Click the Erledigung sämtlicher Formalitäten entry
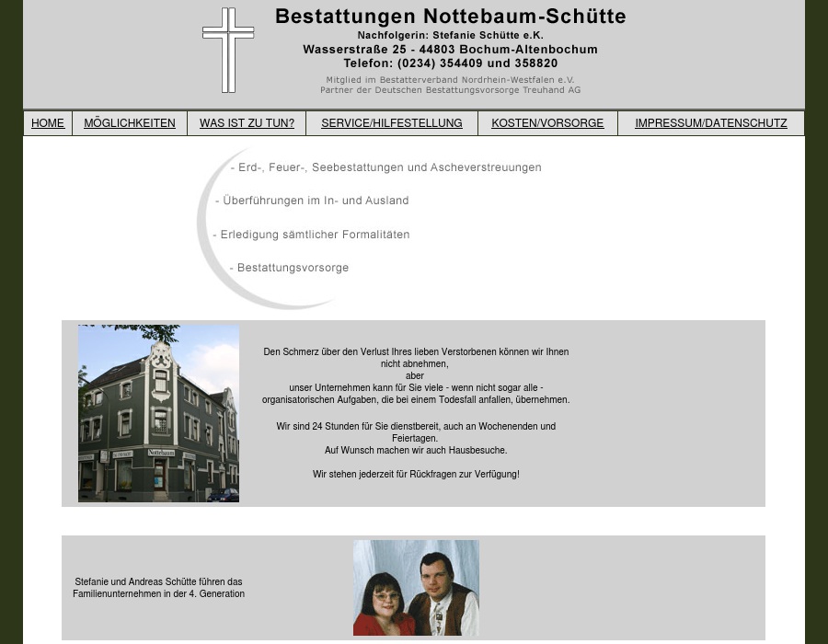 (x=311, y=234)
